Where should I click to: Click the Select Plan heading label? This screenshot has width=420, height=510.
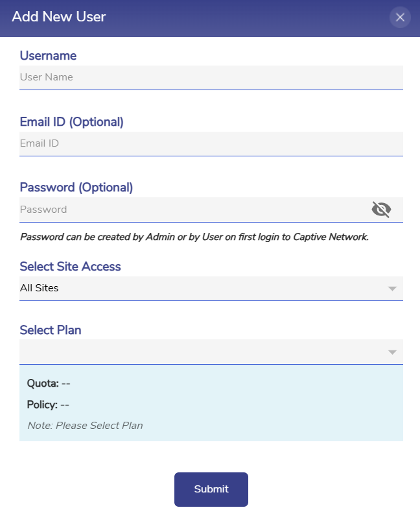(51, 330)
